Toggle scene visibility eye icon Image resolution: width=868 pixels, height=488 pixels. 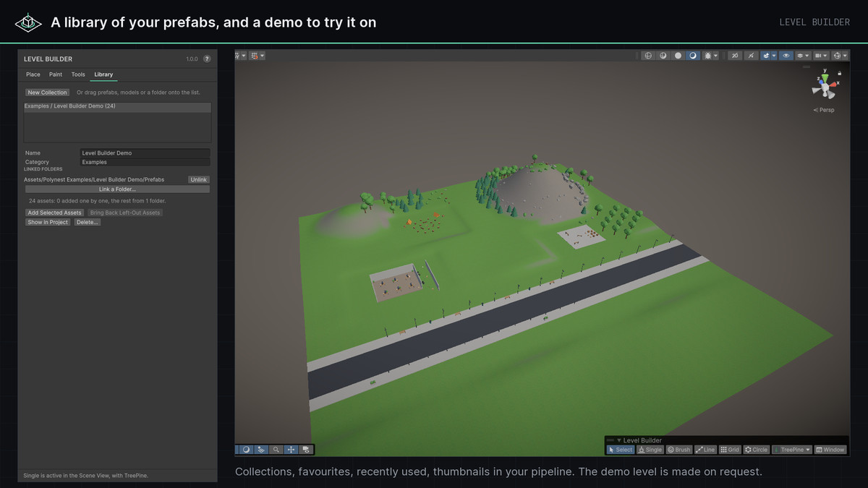point(786,56)
